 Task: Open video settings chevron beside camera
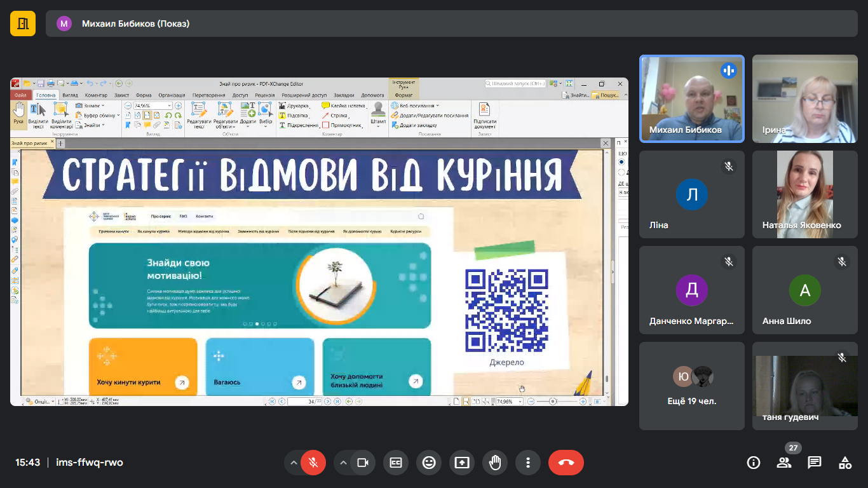[343, 463]
